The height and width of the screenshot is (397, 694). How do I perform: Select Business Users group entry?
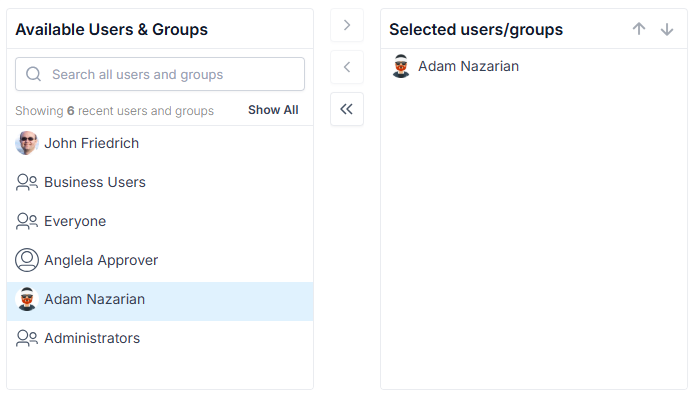tap(160, 182)
